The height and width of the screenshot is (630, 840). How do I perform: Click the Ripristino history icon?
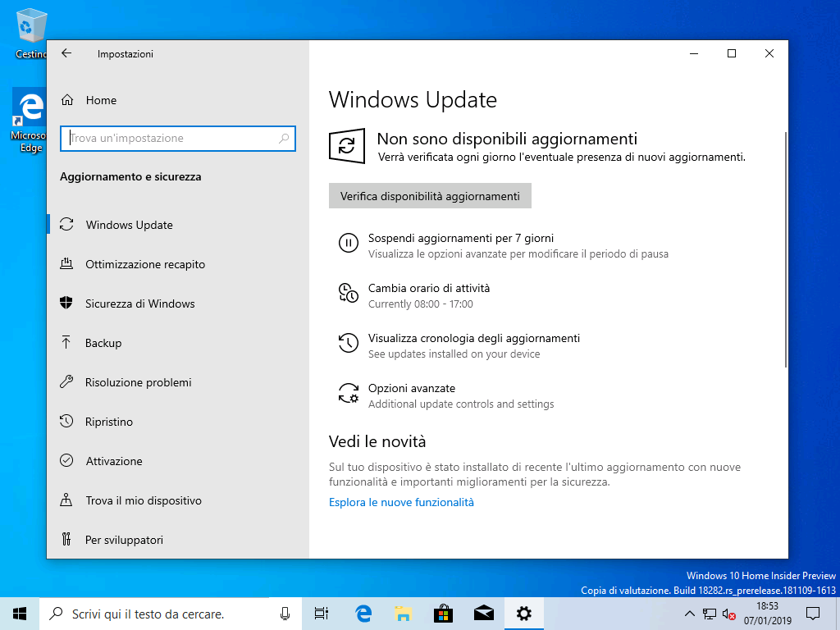click(66, 421)
